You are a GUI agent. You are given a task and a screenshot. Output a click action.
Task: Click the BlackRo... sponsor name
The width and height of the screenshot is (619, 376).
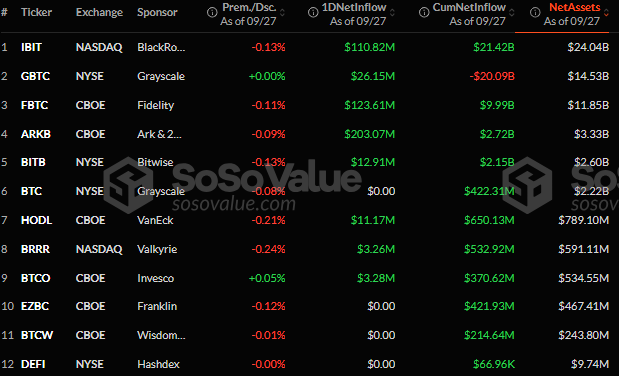coord(161,47)
